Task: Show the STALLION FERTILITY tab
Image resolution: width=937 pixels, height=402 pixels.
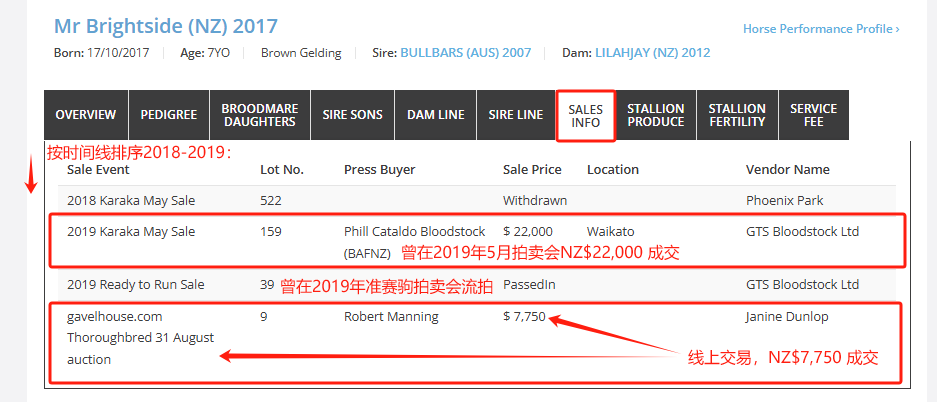Action: click(x=737, y=115)
